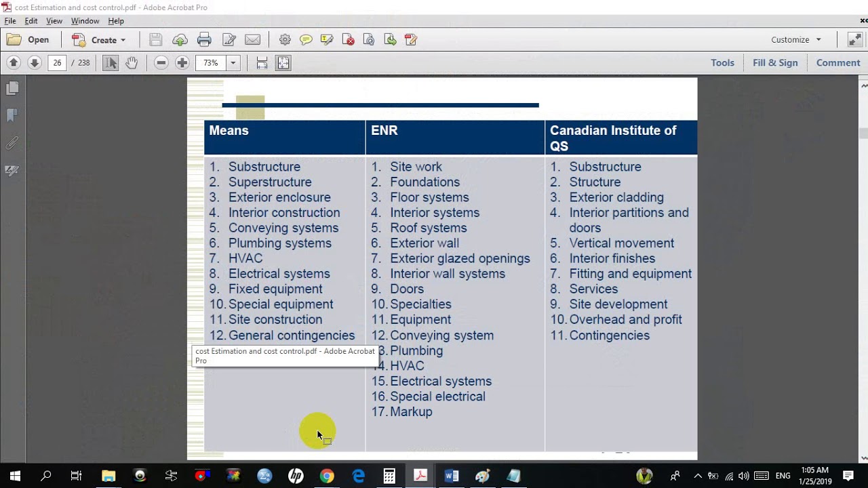This screenshot has height=488, width=868.
Task: Add a sticky note comment
Action: click(x=306, y=40)
